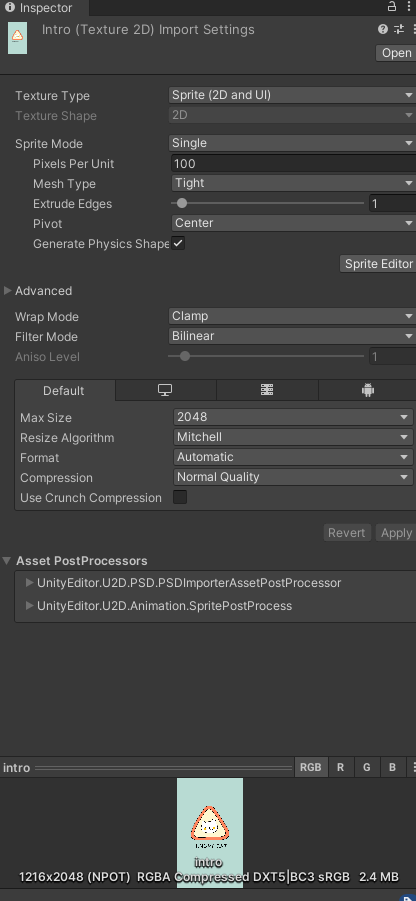Toggle the R channel preview button
416x901 pixels.
coord(341,767)
